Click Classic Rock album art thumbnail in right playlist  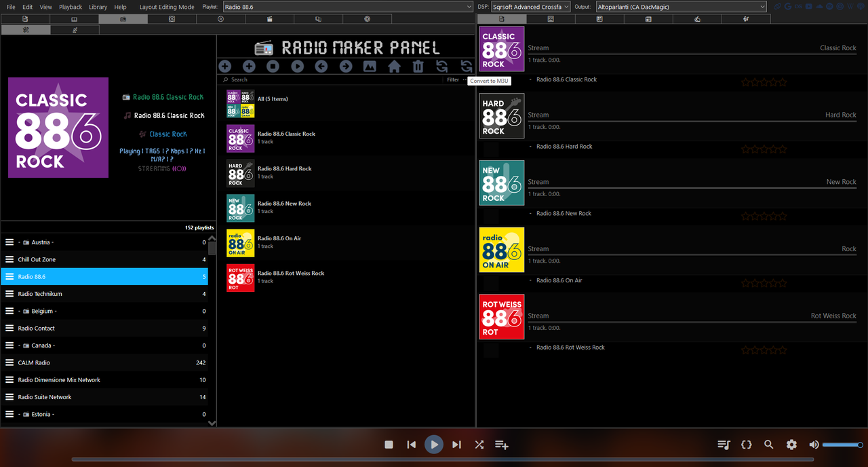502,49
